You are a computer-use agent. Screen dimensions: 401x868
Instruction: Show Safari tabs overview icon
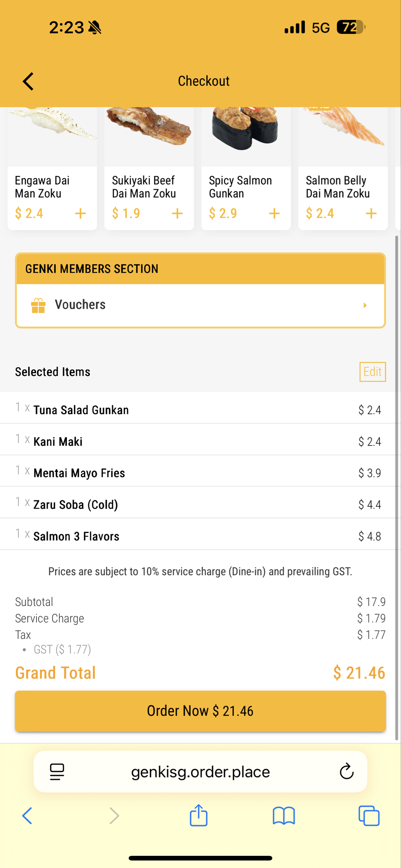(369, 815)
